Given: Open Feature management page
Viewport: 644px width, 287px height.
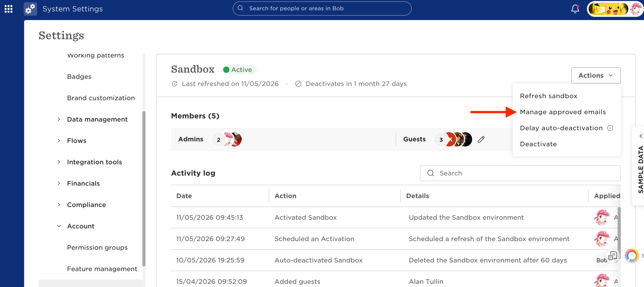Looking at the screenshot, I should pyautogui.click(x=102, y=269).
